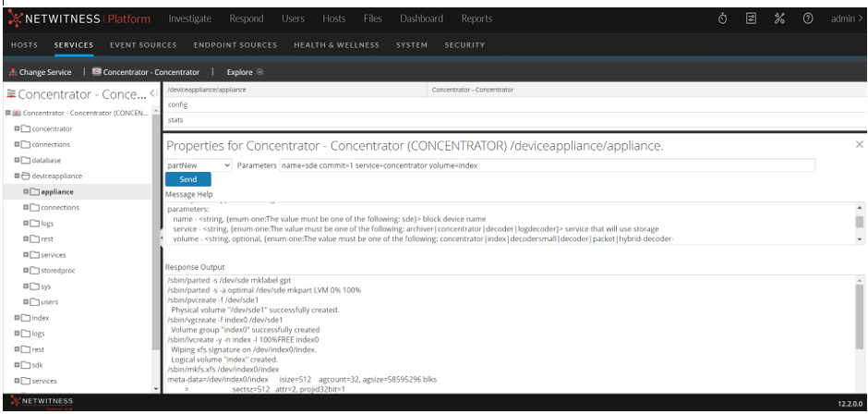Screen dimensions: 868x414
Task: Collapse the tree panel with the arrow
Action: tap(154, 93)
